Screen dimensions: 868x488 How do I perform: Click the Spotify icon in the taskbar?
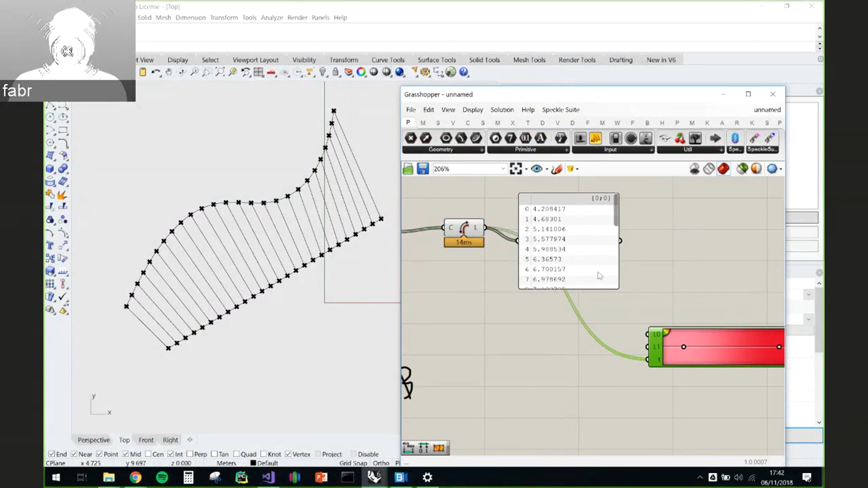point(162,478)
